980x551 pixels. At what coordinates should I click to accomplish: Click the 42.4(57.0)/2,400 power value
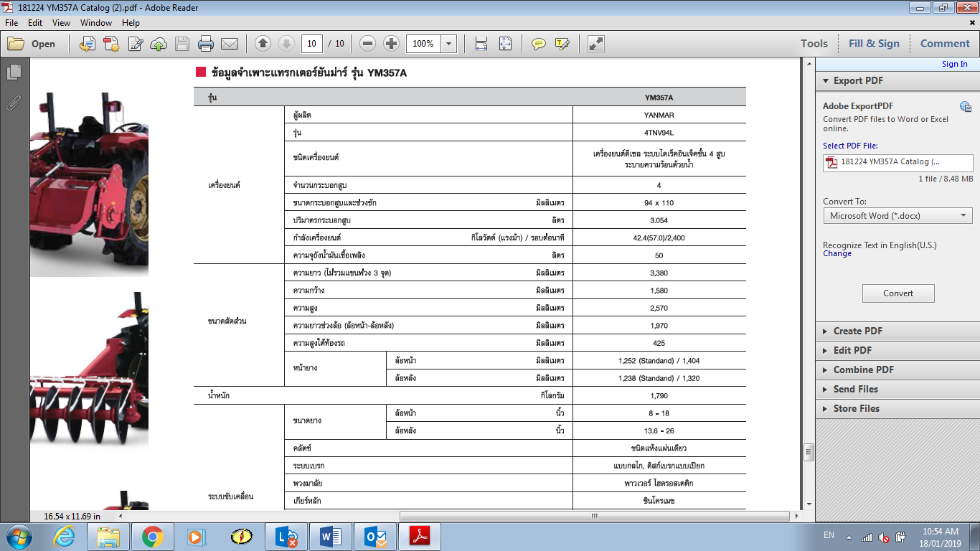[659, 237]
